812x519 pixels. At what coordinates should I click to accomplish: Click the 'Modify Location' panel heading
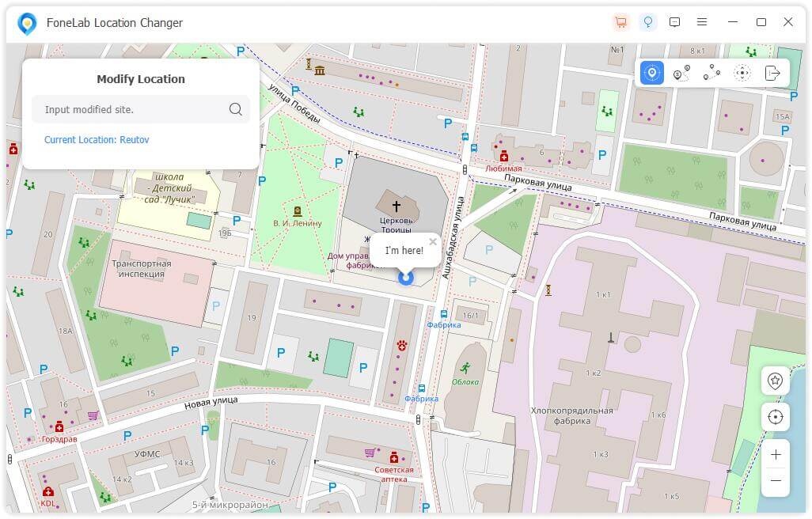(x=141, y=79)
